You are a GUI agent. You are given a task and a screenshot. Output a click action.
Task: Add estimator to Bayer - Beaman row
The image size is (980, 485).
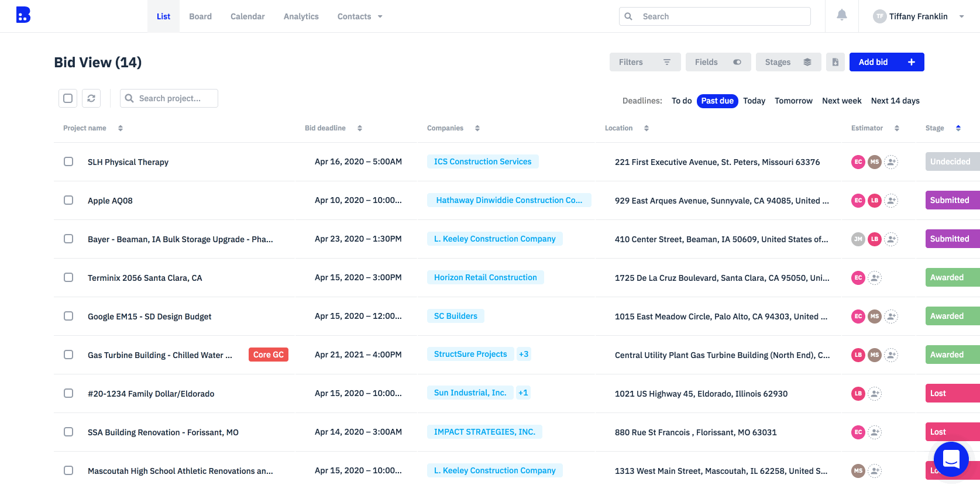891,239
